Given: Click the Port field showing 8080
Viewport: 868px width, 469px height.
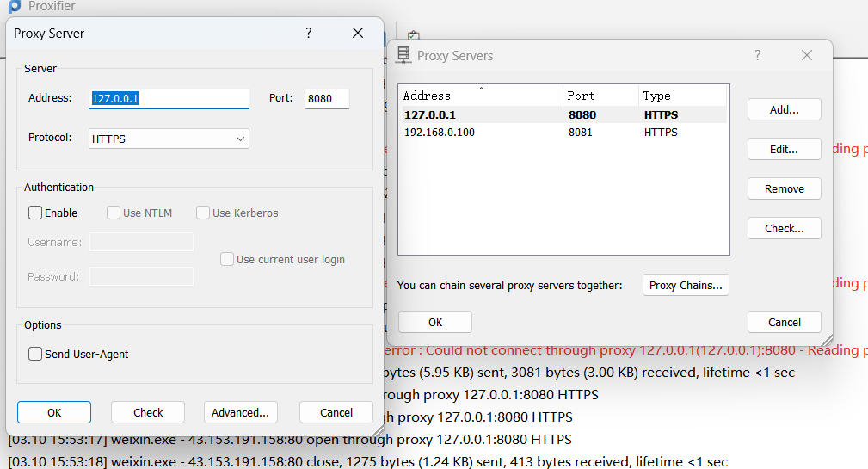Looking at the screenshot, I should point(326,98).
